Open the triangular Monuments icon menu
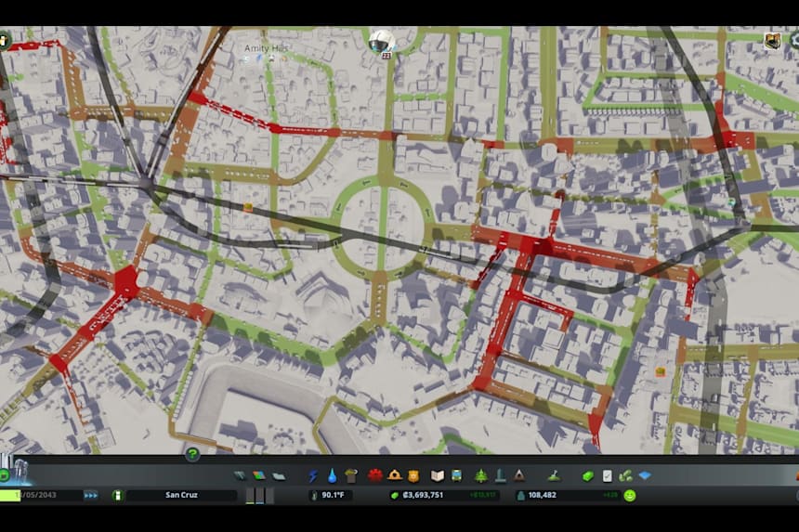This screenshot has height=532, width=799. pos(518,475)
